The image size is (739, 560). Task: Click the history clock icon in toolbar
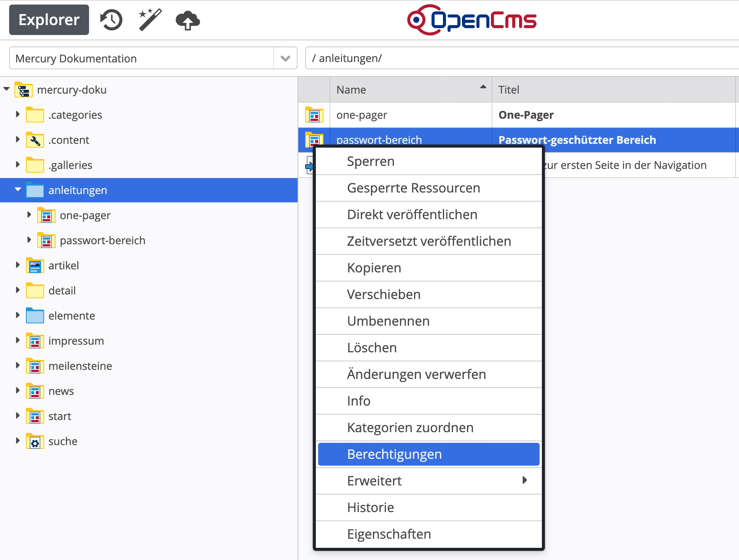[111, 20]
